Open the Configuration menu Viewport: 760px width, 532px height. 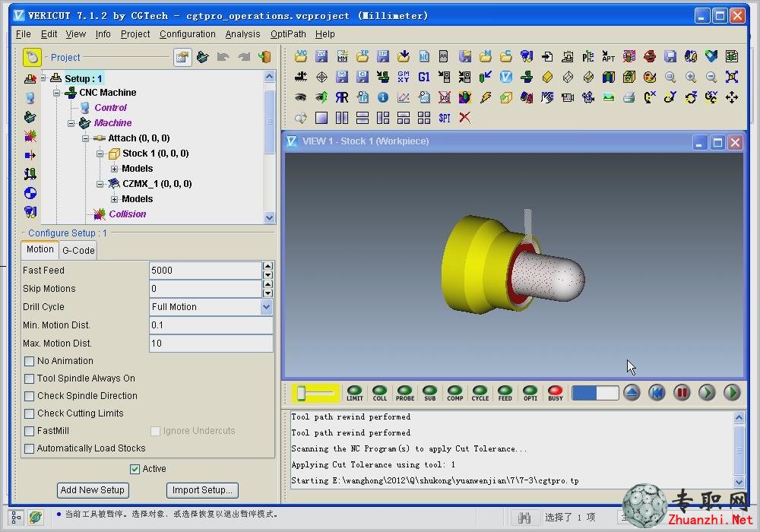point(188,34)
